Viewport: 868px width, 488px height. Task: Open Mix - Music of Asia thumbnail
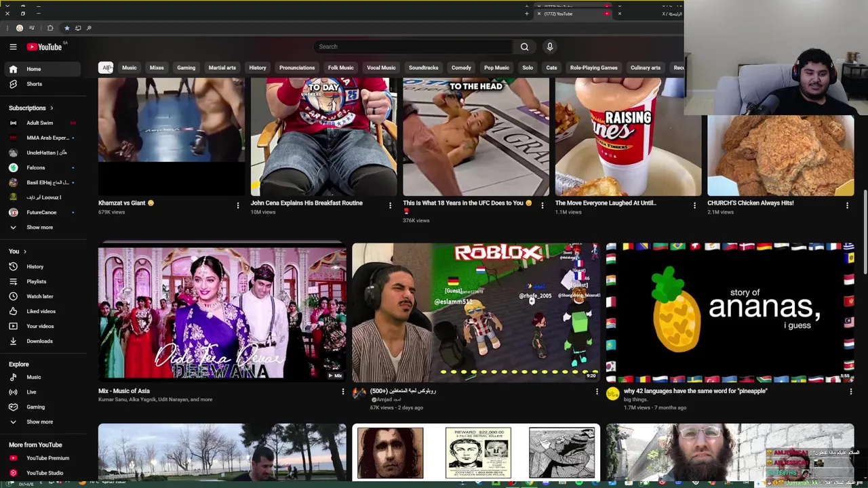[222, 312]
